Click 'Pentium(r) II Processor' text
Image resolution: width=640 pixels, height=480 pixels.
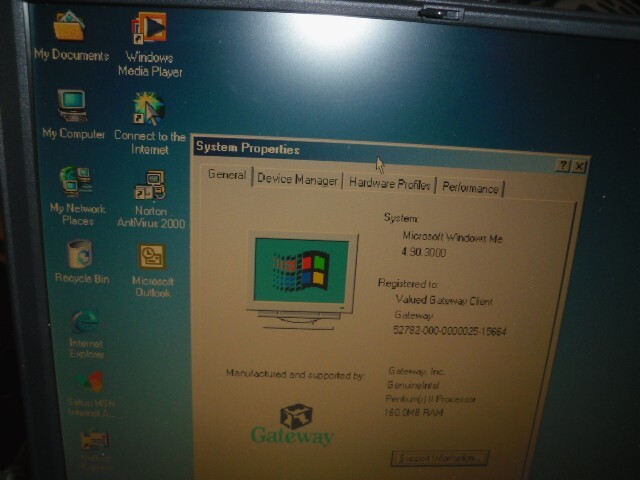coord(430,399)
